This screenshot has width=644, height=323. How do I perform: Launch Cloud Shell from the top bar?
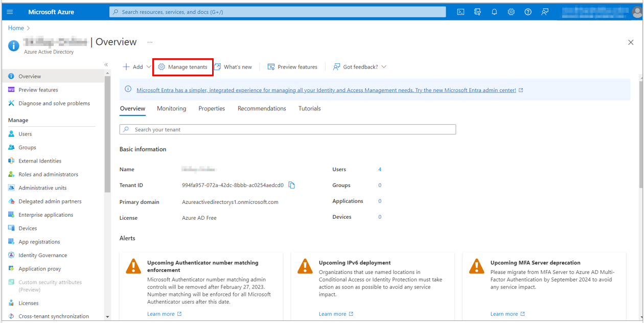click(461, 12)
